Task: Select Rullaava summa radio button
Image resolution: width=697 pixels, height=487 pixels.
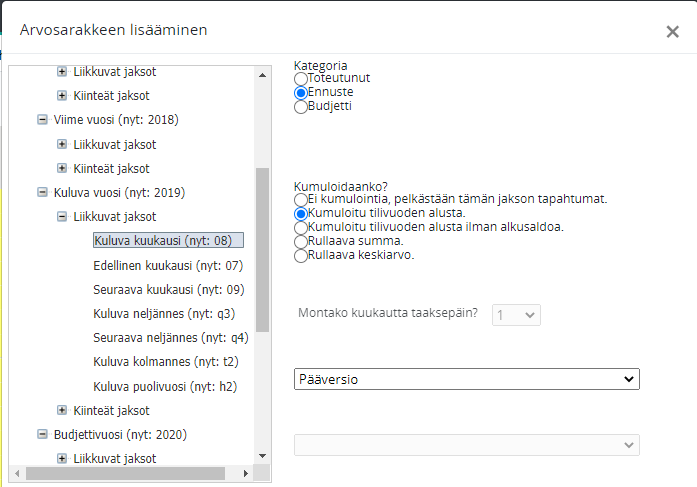Action: point(301,242)
